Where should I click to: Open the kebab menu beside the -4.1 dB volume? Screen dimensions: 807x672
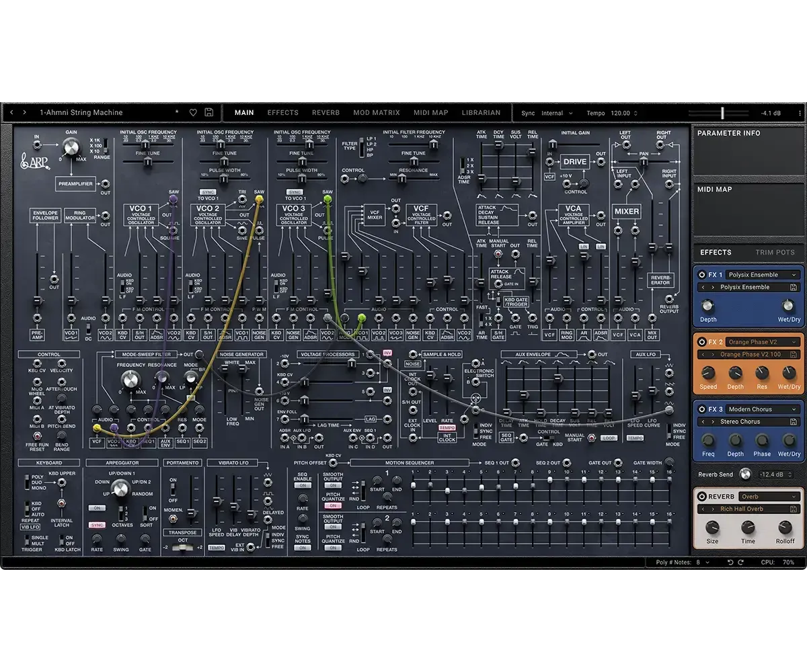click(800, 113)
